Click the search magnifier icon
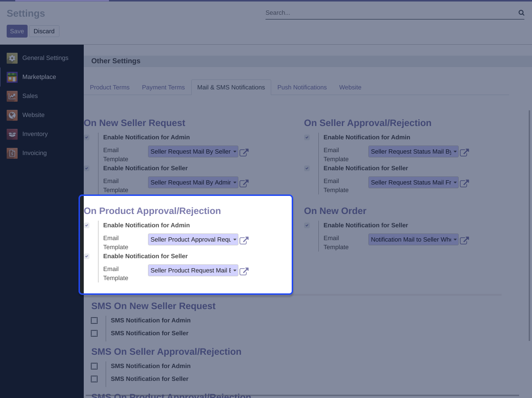The image size is (532, 398). [x=521, y=13]
